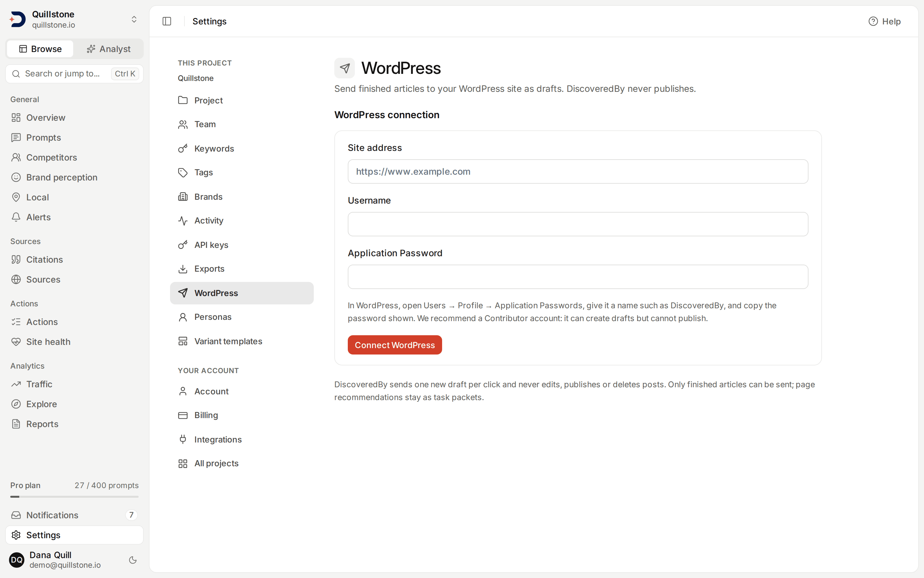Open Notifications inbox item
The height and width of the screenshot is (578, 924).
[74, 515]
